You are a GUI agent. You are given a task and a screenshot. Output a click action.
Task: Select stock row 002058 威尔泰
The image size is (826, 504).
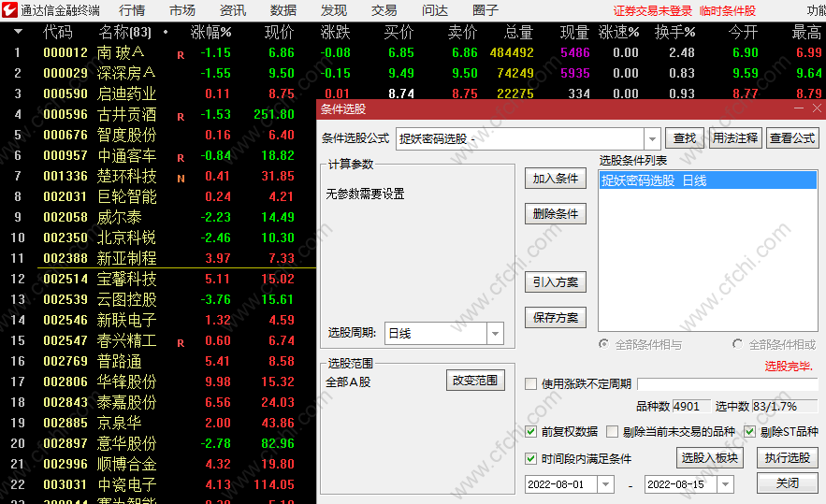[158, 217]
